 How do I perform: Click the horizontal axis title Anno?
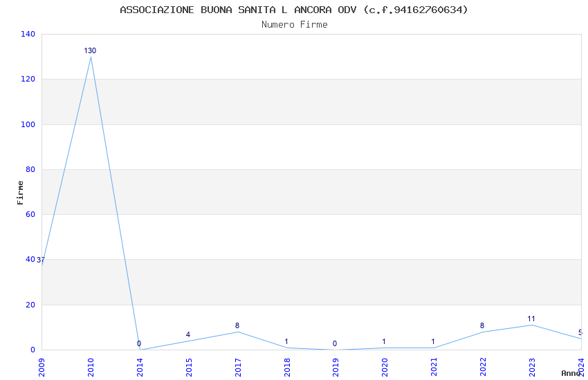coord(571,373)
